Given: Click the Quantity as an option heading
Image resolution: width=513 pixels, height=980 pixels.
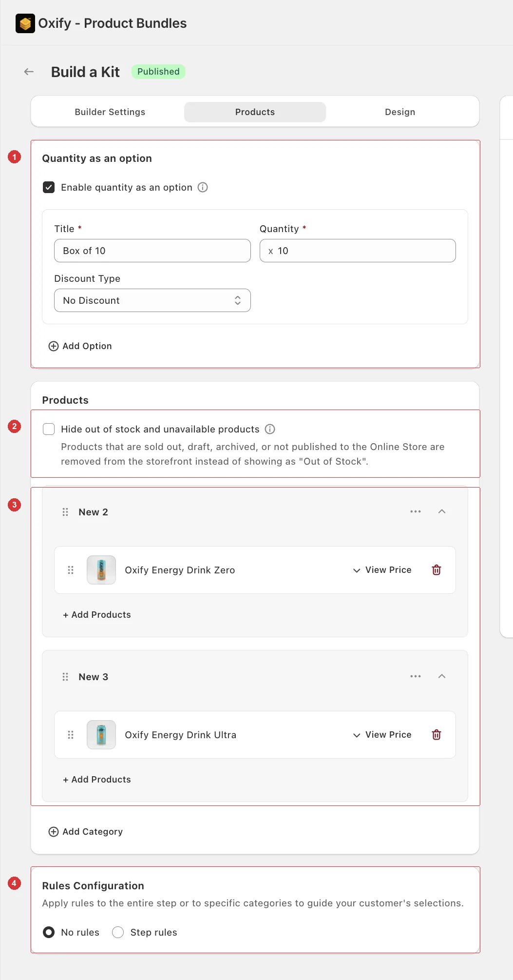Looking at the screenshot, I should tap(97, 158).
